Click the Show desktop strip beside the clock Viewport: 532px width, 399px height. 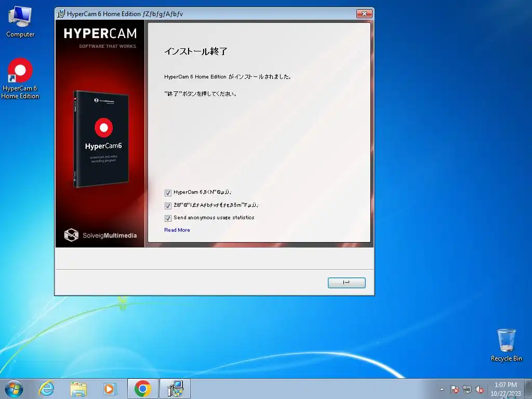[528, 389]
